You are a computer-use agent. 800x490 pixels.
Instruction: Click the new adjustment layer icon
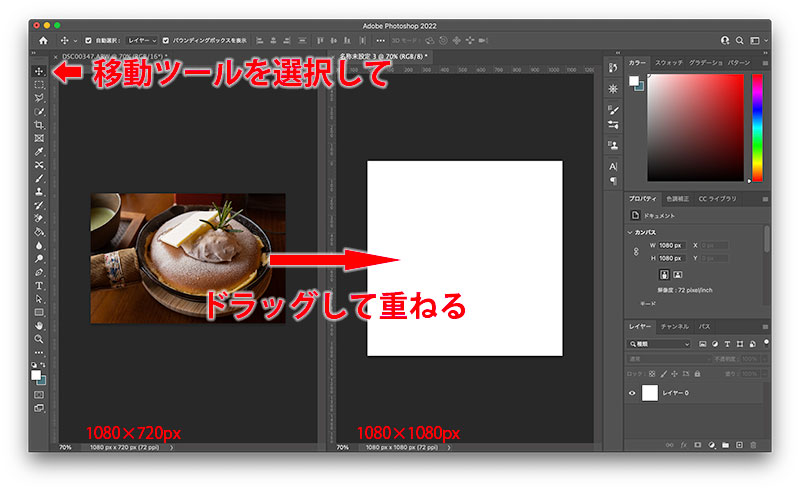[712, 445]
